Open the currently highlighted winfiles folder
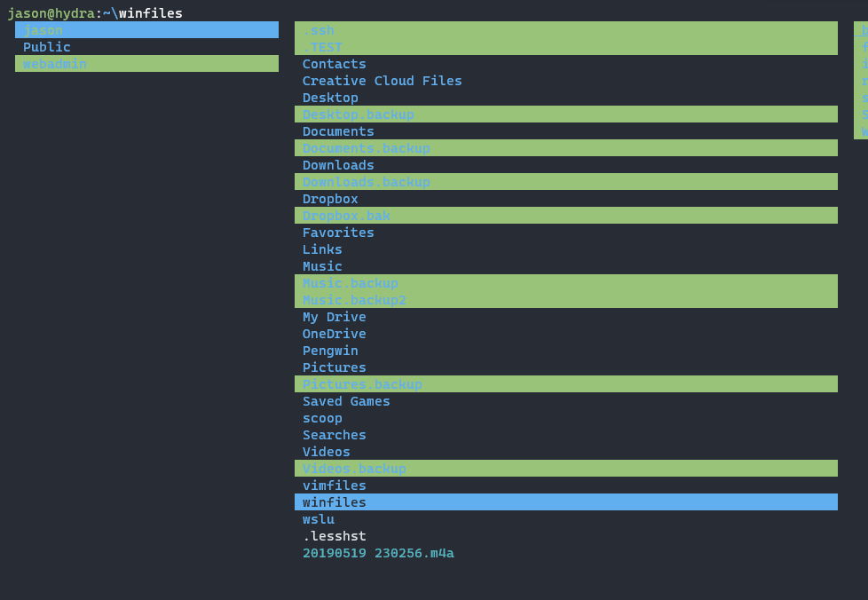 (335, 502)
